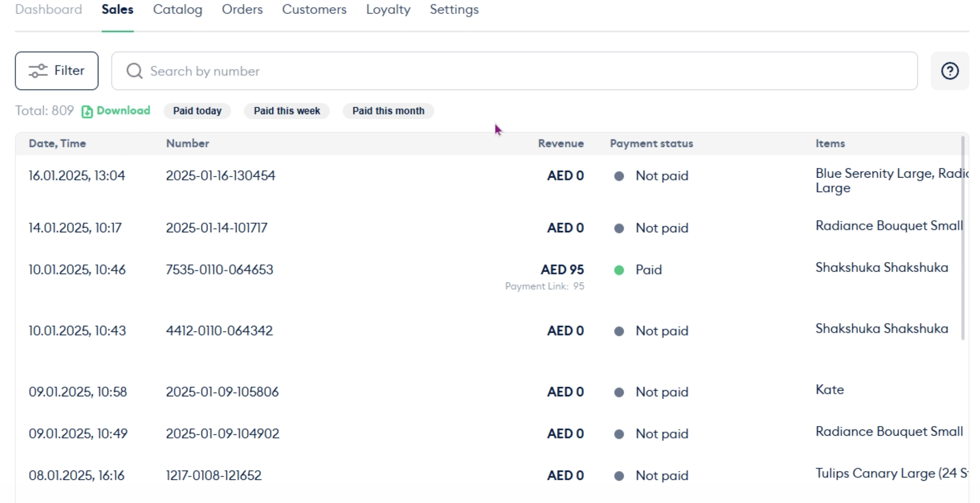Screen dimensions: 980x503
Task: Sort by Revenue column header
Action: click(560, 143)
